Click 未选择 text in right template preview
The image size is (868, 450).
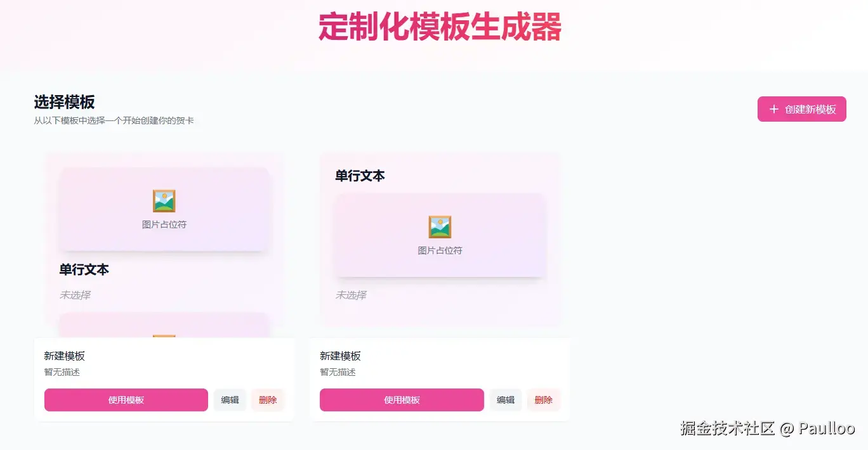click(x=351, y=295)
